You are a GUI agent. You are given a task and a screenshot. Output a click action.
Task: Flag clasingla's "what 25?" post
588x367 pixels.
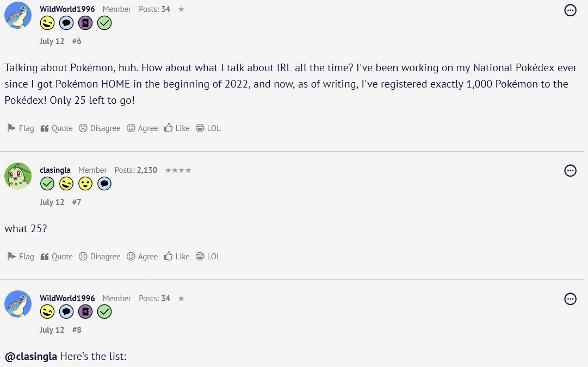[21, 257]
